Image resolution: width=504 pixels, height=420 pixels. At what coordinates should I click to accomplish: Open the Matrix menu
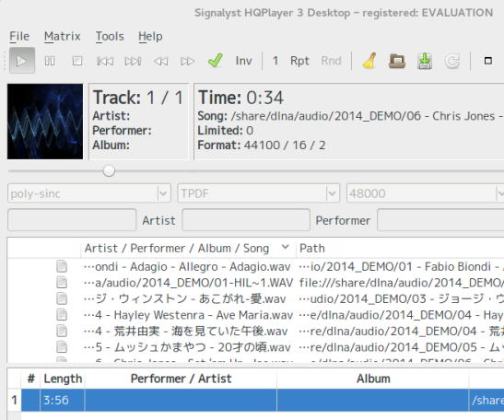[x=63, y=36]
